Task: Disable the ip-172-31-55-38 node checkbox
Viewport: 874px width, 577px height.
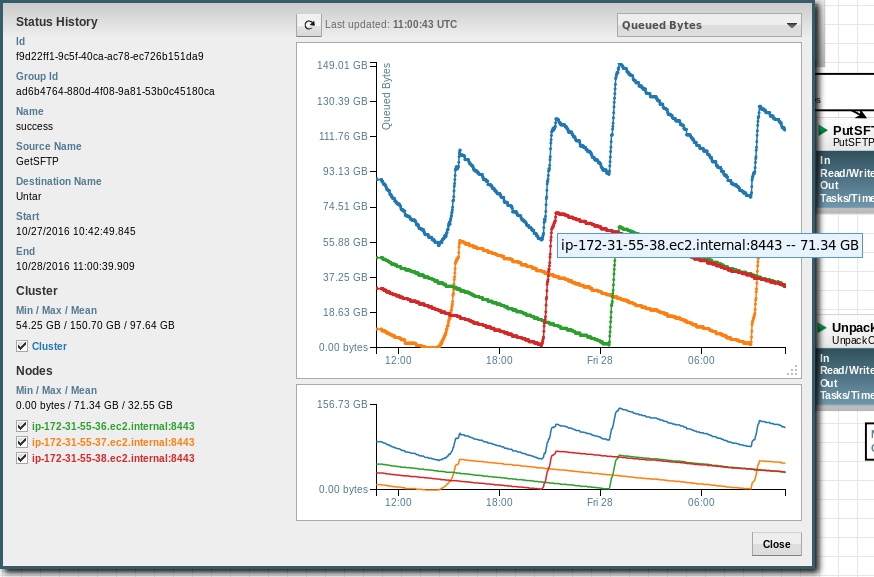Action: click(22, 458)
